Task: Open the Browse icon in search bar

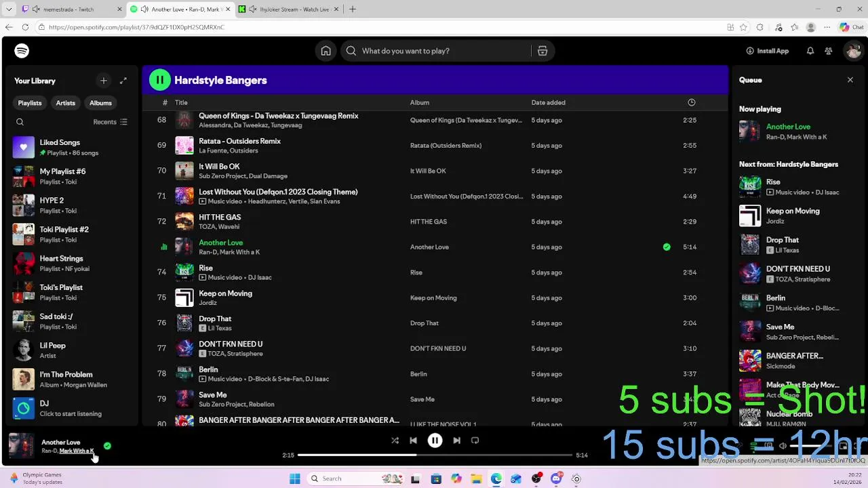Action: (542, 51)
